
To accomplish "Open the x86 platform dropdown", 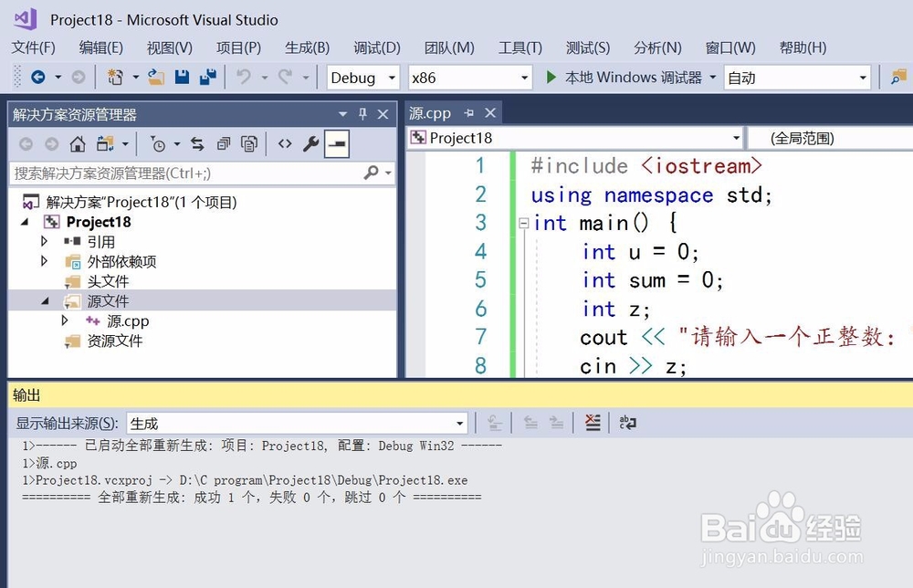I will pyautogui.click(x=525, y=78).
